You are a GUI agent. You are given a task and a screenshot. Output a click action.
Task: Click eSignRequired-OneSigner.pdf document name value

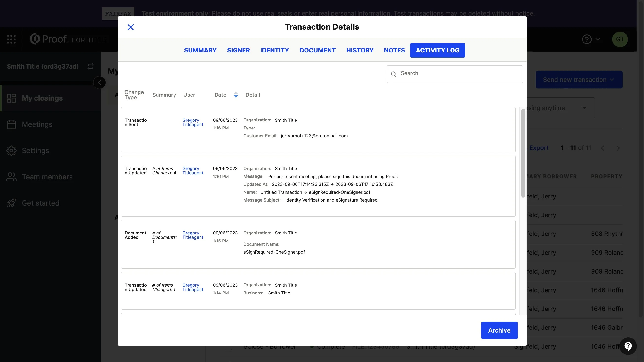pos(274,252)
